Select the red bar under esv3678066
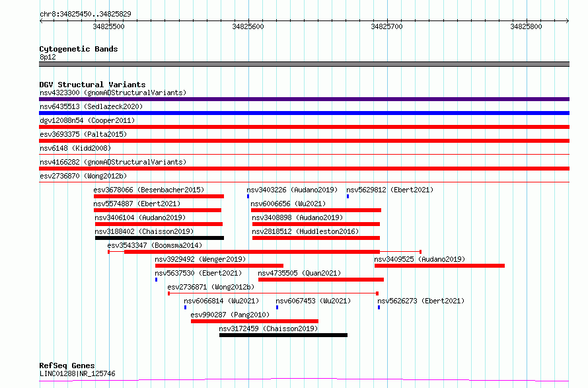Image resolution: width=588 pixels, height=388 pixels. pyautogui.click(x=159, y=196)
